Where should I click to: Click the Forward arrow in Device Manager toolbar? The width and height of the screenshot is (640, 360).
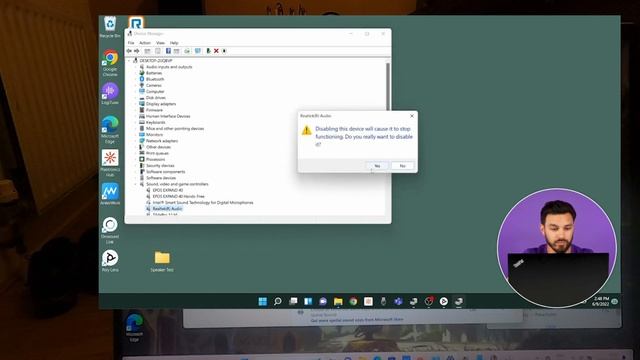click(137, 51)
